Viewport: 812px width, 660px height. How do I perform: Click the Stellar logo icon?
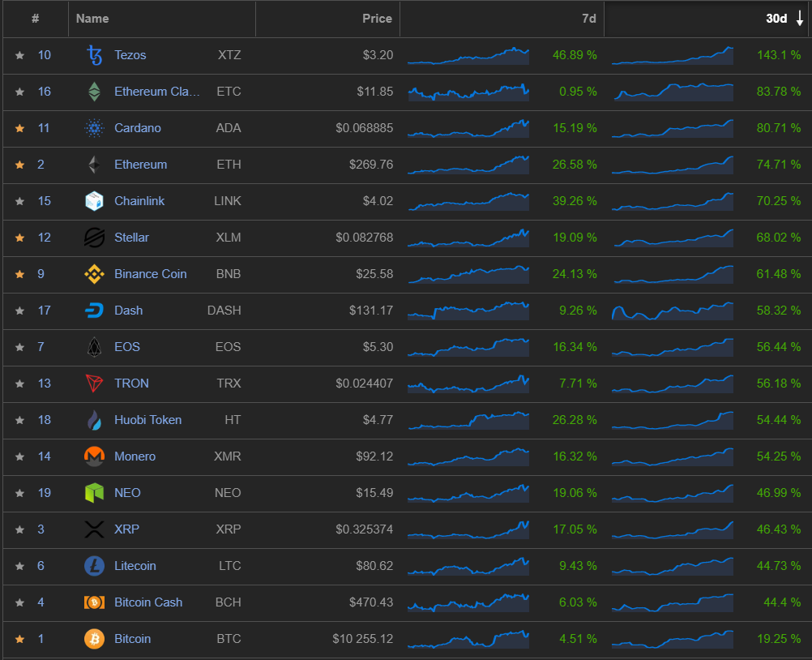(94, 238)
